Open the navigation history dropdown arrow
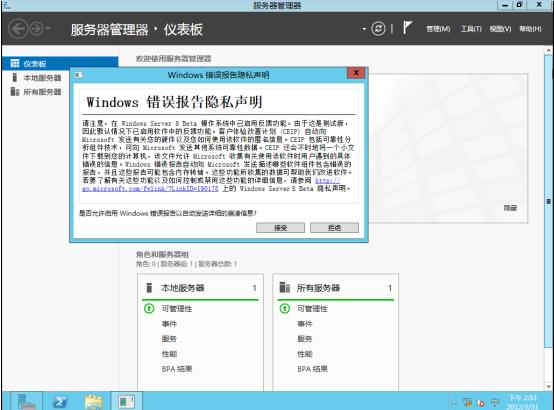Viewport: 554px width, 410px height. (x=48, y=28)
